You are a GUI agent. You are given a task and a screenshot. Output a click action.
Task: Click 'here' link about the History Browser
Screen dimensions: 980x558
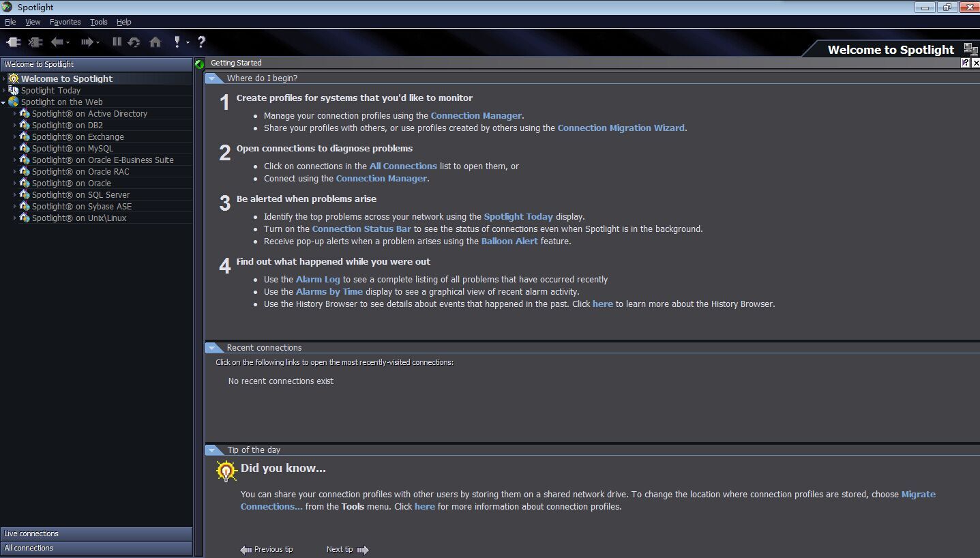click(x=603, y=304)
